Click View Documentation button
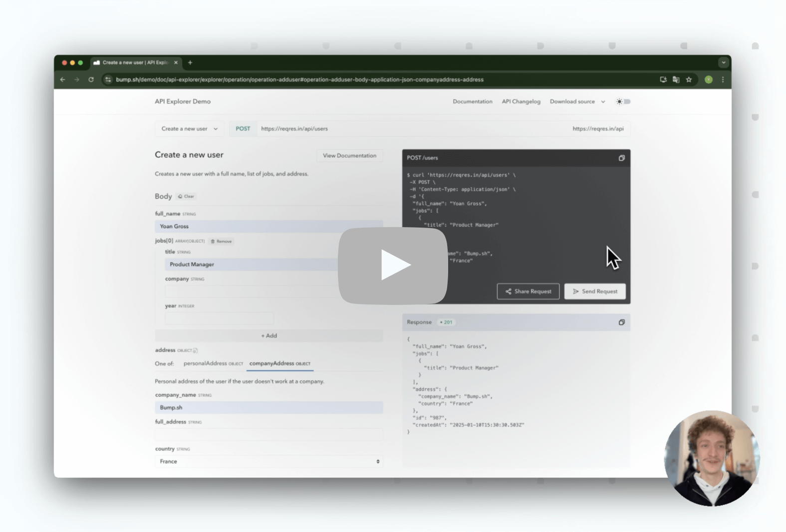This screenshot has width=786, height=532. [x=349, y=156]
